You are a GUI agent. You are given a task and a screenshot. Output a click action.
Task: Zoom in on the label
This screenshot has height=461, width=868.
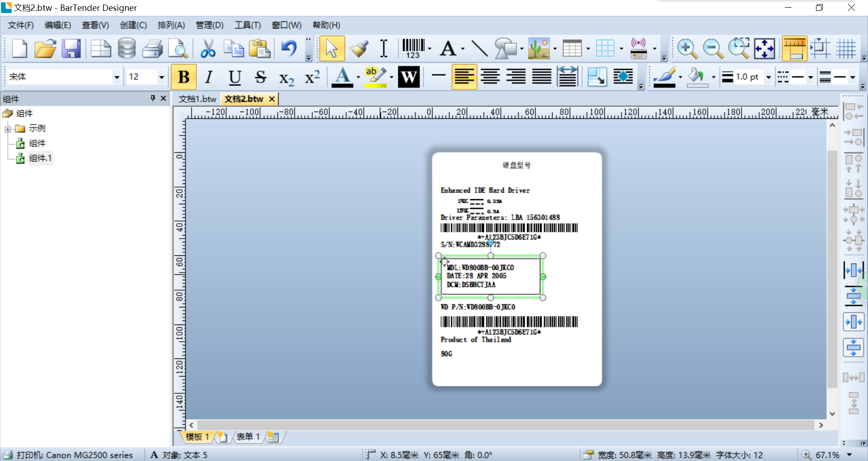click(687, 48)
